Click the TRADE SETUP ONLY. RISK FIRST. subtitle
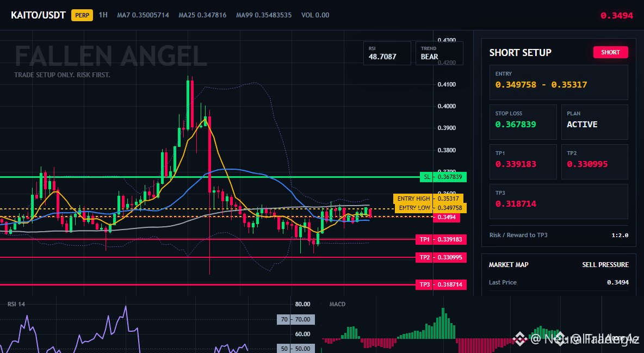Viewport: 644px width, 353px height. point(62,75)
